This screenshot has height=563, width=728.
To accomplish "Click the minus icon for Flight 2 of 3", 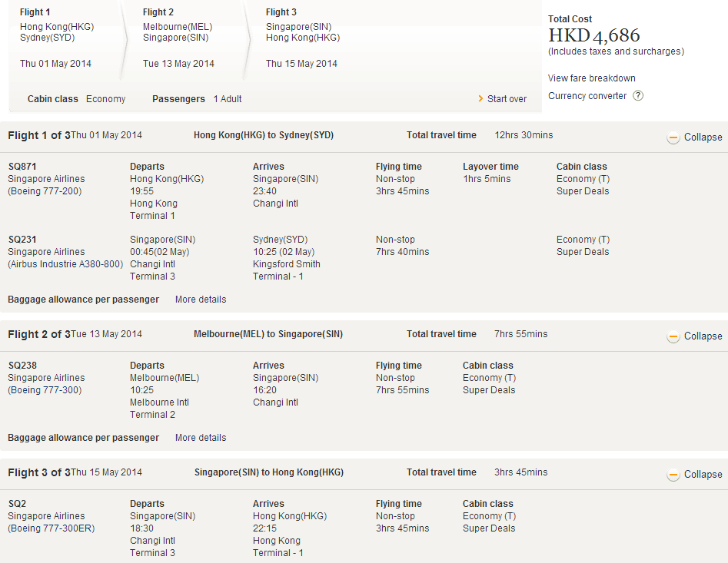I will tap(673, 336).
